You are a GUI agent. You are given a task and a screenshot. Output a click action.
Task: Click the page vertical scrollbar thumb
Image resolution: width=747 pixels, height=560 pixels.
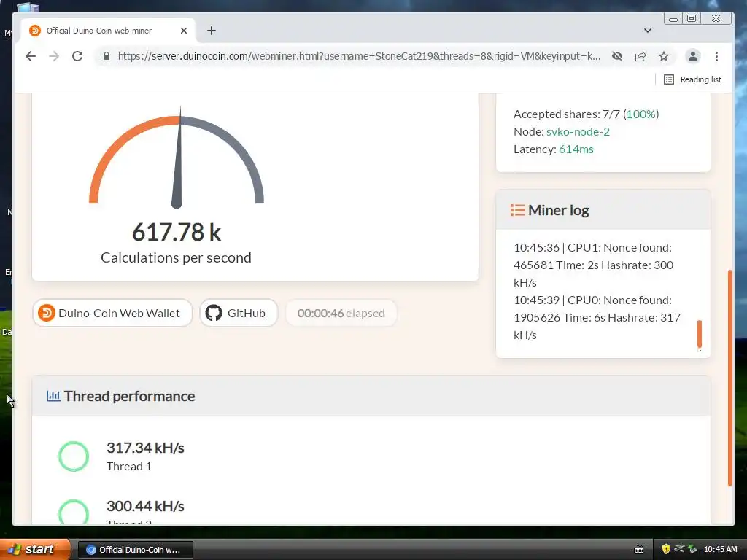point(729,378)
